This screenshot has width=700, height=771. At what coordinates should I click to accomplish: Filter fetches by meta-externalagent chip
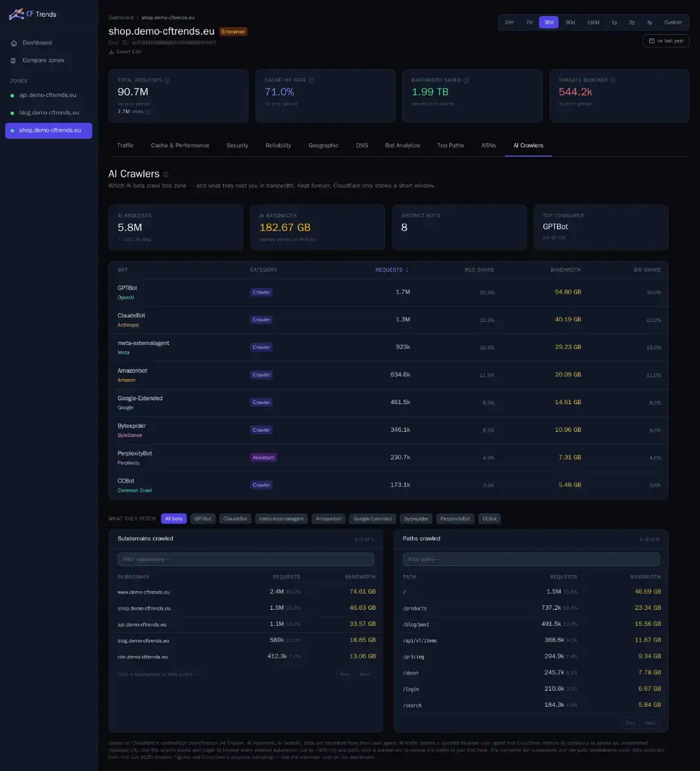click(282, 518)
